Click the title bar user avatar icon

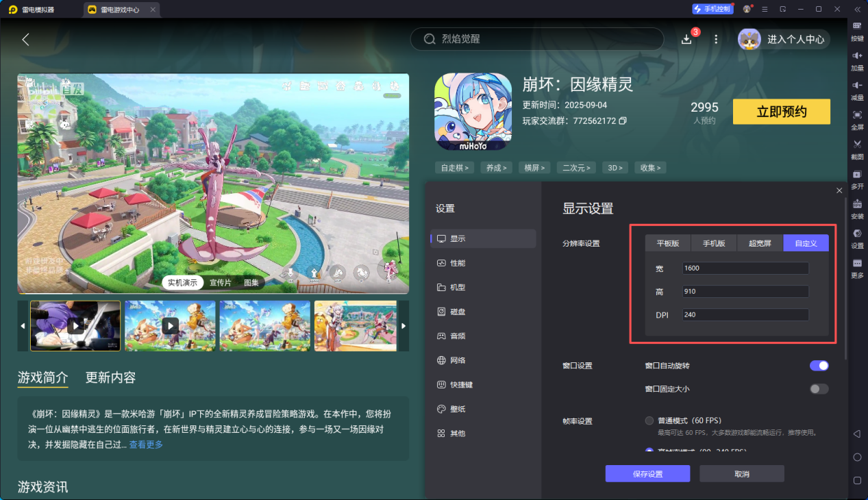pyautogui.click(x=747, y=9)
